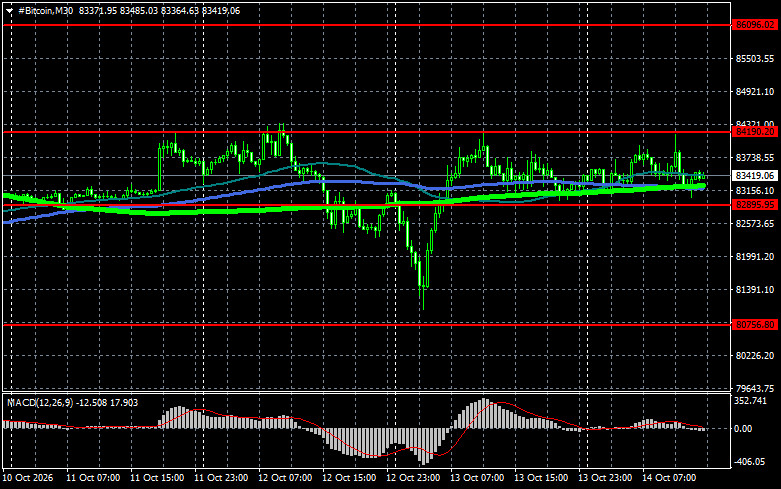Click the MACD(12,26,9) indicator label
The image size is (781, 489).
pos(41,402)
